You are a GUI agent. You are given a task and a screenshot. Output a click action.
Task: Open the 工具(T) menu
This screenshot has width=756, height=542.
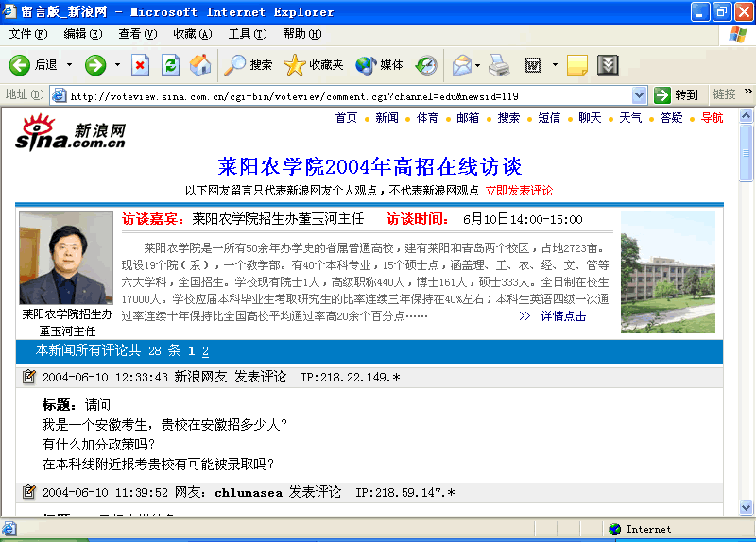pos(248,34)
